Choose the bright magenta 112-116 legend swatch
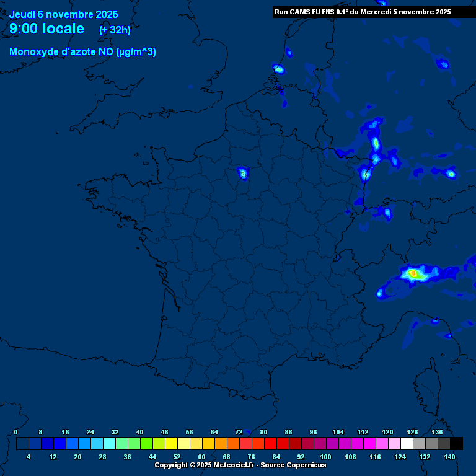Image resolution: width=476 pixels, height=476 pixels. pos(369,443)
